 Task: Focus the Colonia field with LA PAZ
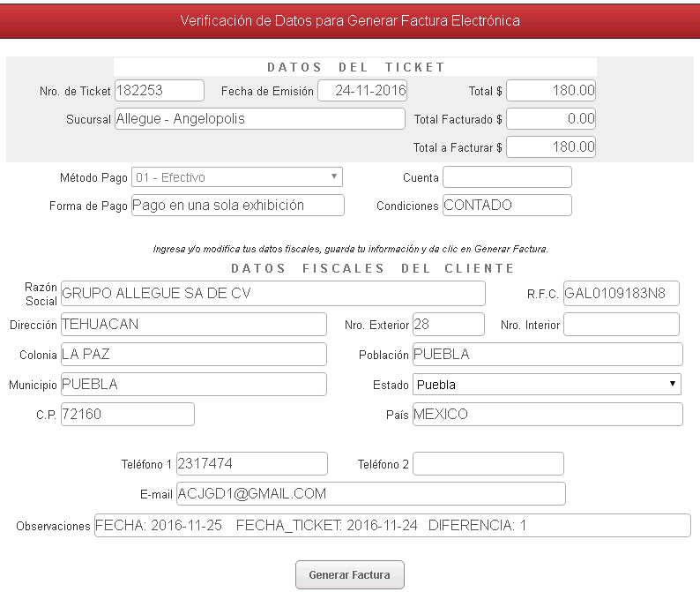(193, 355)
